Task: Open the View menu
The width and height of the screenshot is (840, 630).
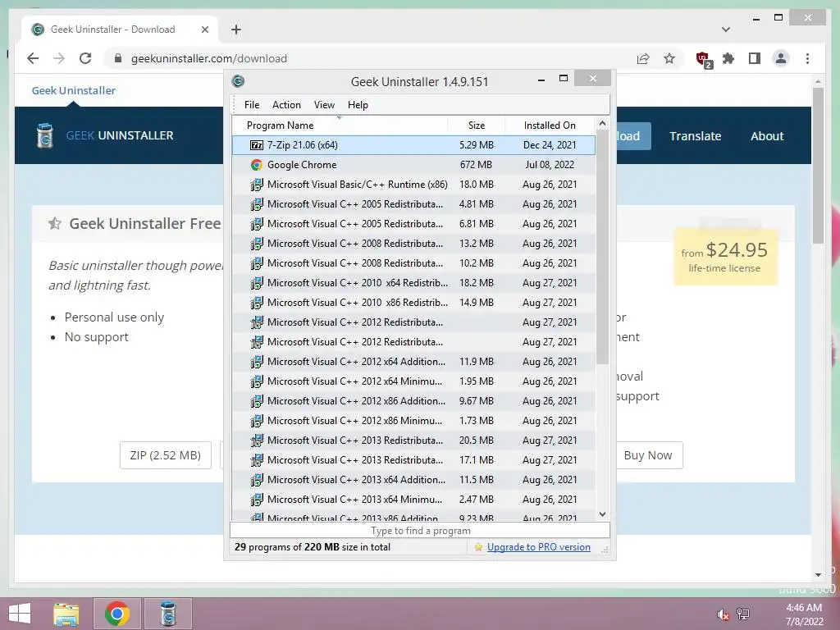Action: click(324, 105)
